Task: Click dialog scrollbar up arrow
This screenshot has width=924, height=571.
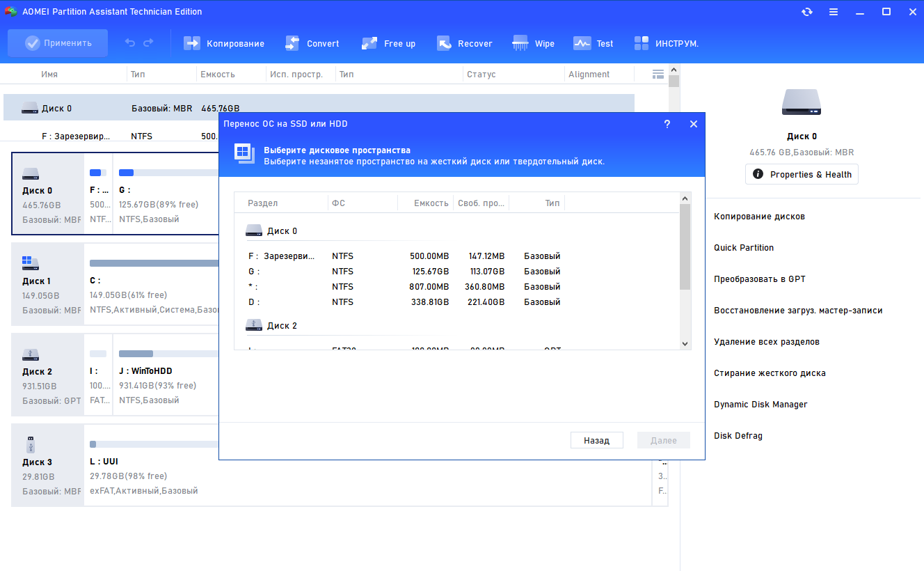Action: coord(685,198)
